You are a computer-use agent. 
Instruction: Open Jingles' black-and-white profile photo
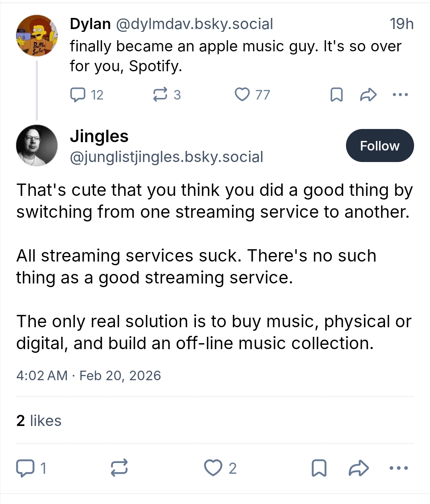click(x=37, y=145)
